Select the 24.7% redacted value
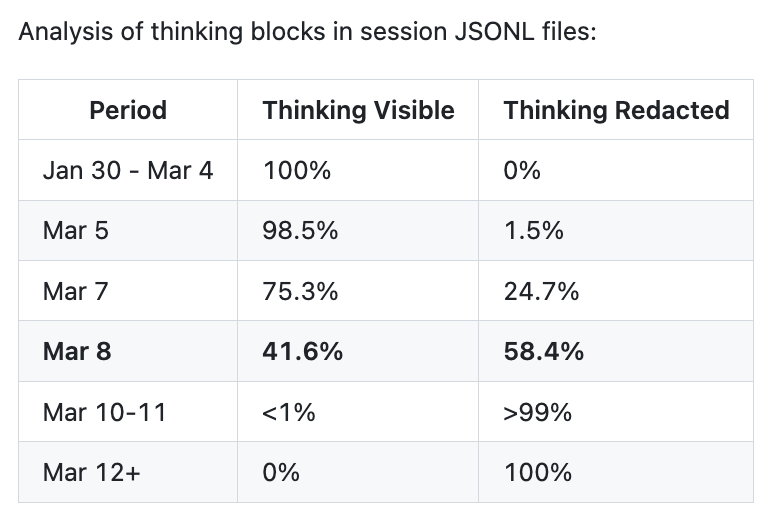This screenshot has height=518, width=770. coord(542,291)
